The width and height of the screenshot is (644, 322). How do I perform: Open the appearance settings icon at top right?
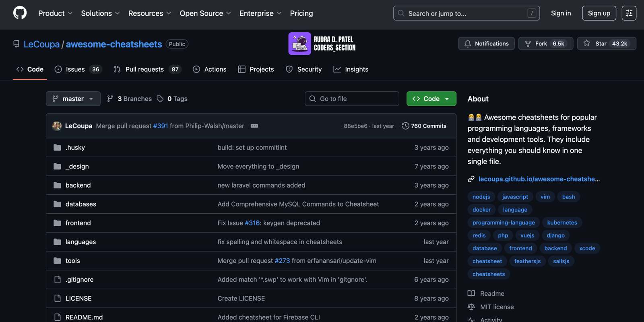[629, 13]
